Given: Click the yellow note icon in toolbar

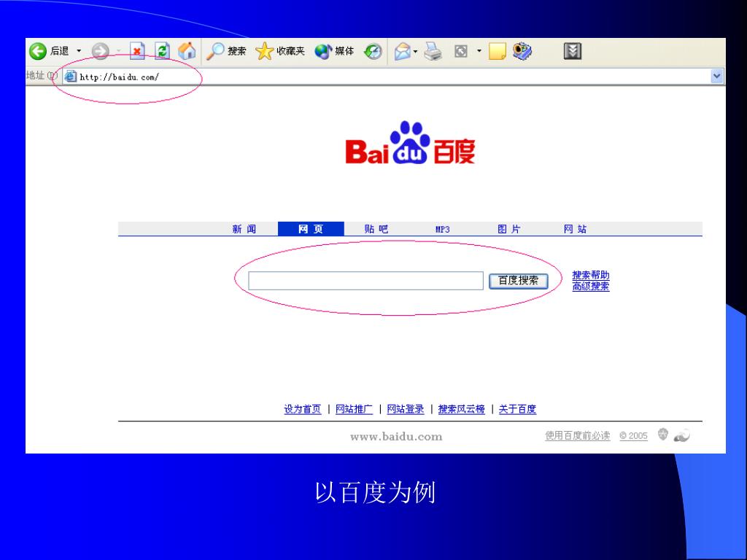Looking at the screenshot, I should coord(497,51).
